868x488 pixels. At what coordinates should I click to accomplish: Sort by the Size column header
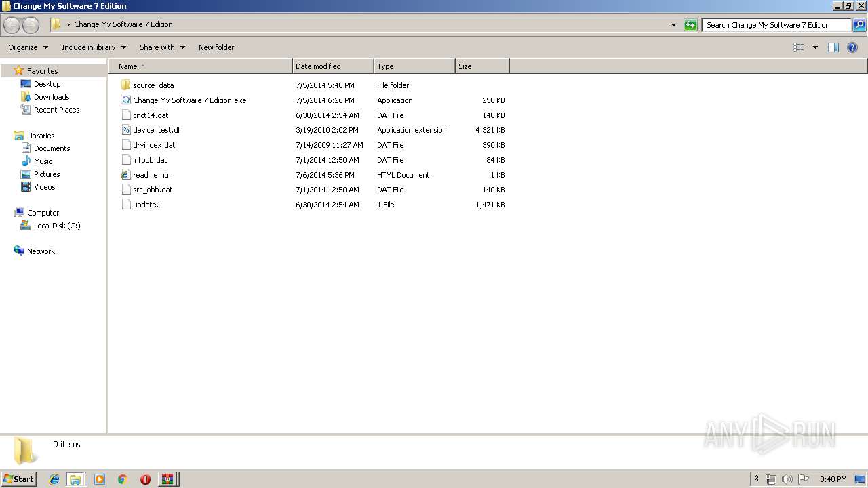482,66
